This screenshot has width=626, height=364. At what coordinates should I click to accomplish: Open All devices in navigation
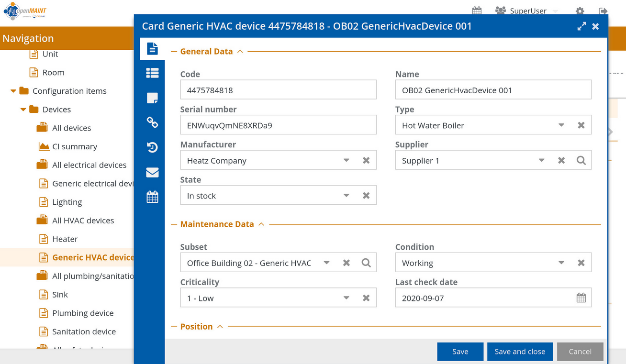point(71,128)
